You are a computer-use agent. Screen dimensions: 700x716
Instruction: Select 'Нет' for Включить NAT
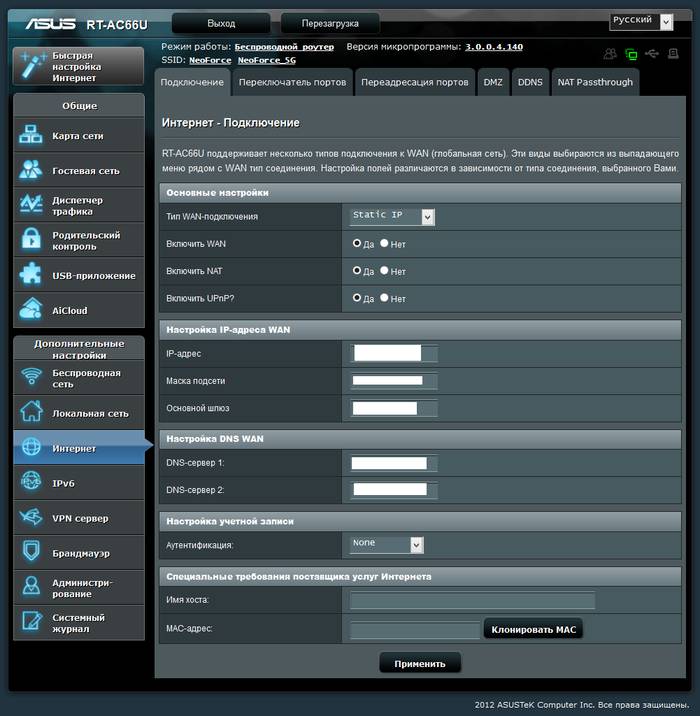(385, 271)
